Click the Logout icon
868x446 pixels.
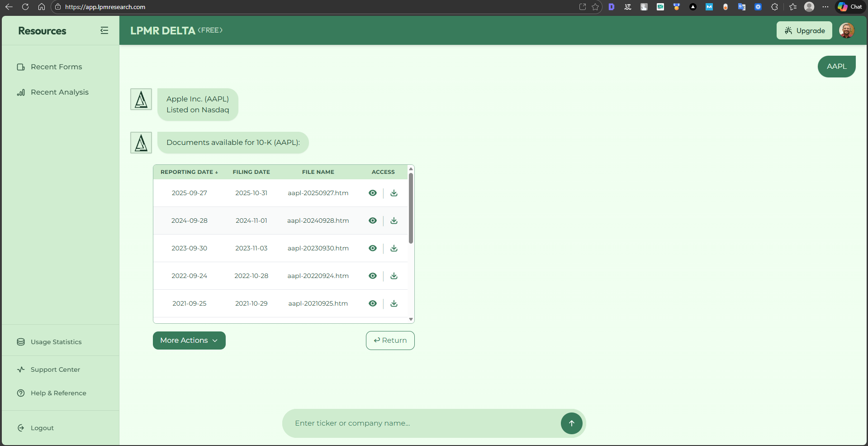tap(21, 427)
